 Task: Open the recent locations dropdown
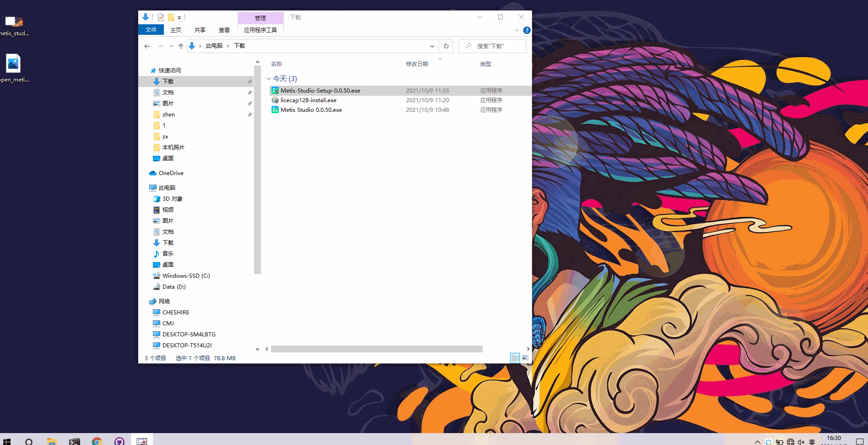click(x=171, y=46)
